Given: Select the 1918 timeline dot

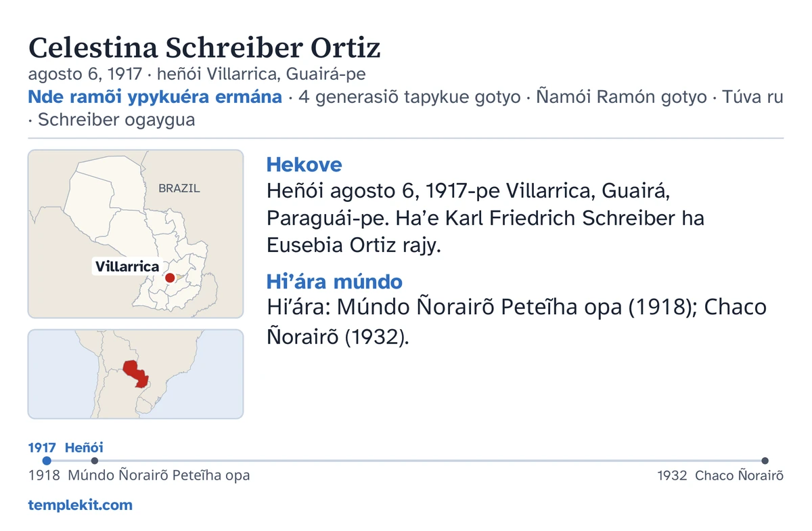Looking at the screenshot, I should tap(95, 461).
